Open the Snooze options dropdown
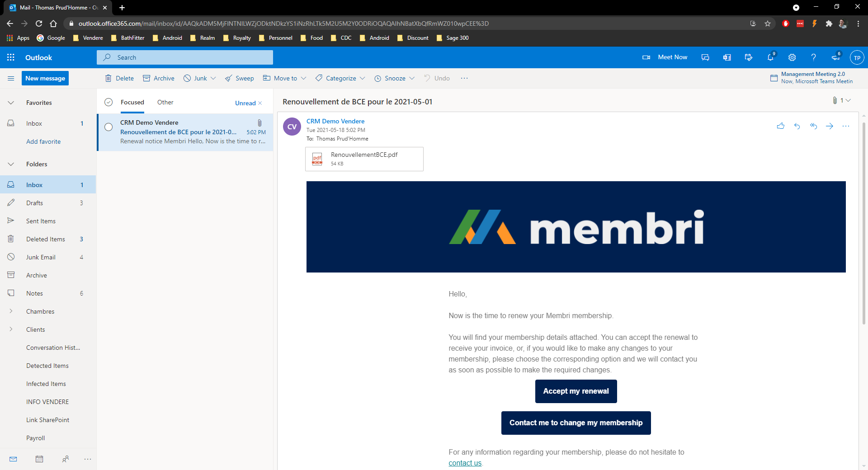This screenshot has width=868, height=470. pos(412,78)
